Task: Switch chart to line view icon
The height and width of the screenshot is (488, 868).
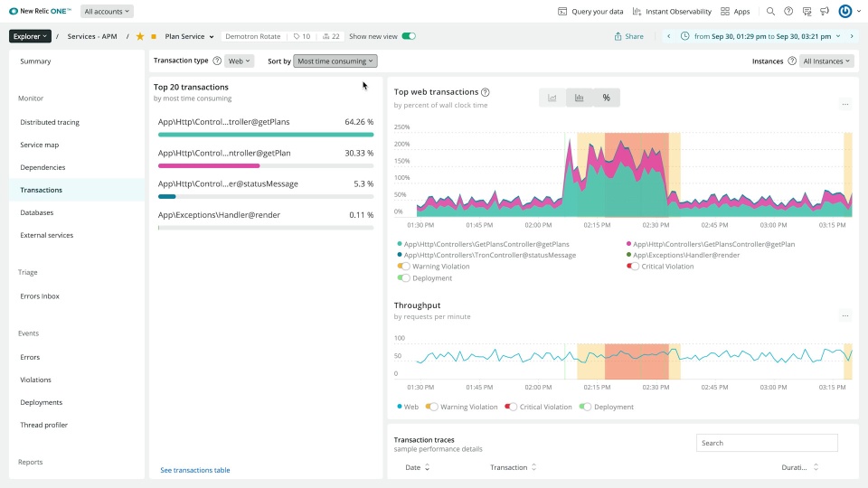Action: (x=552, y=98)
